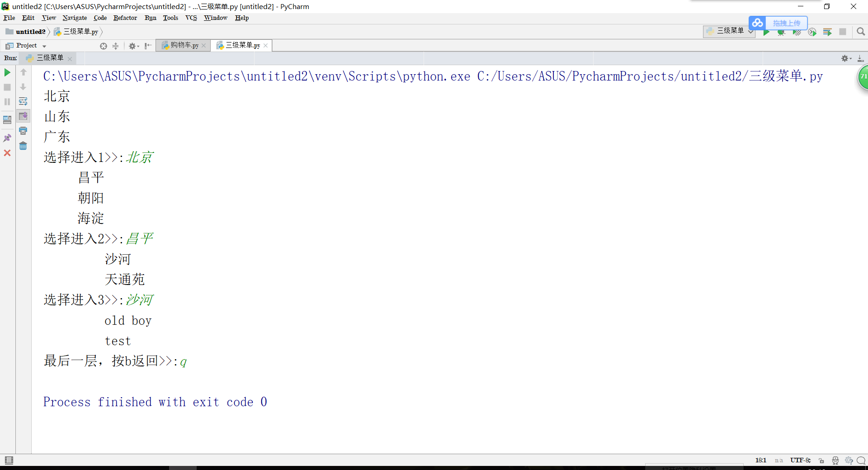Open the Code menu
Viewport: 868px width, 470px height.
coord(100,18)
